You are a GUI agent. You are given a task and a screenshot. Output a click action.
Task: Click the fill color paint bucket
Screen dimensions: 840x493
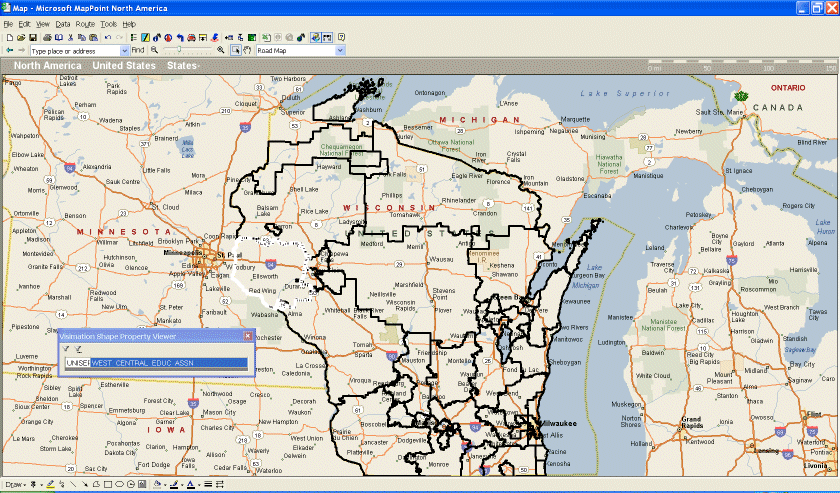(157, 484)
